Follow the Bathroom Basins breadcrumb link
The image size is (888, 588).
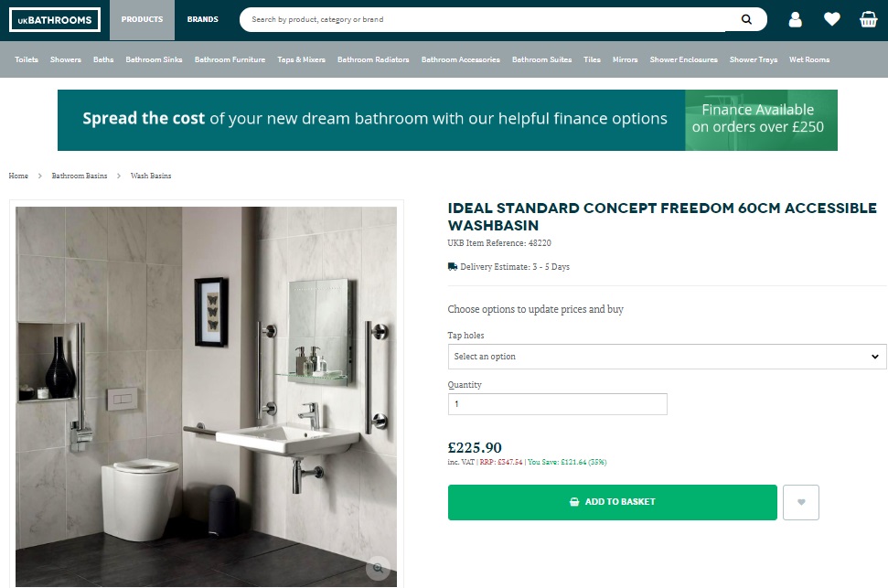tap(80, 176)
